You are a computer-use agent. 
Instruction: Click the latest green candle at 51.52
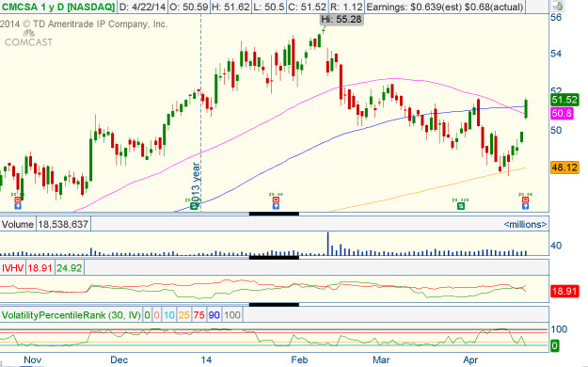pos(526,109)
